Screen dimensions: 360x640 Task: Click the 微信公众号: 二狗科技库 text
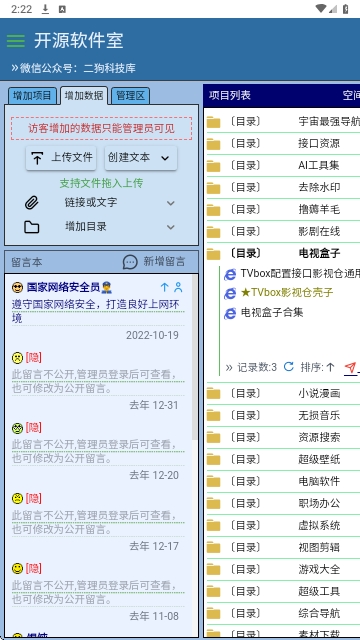[x=78, y=68]
